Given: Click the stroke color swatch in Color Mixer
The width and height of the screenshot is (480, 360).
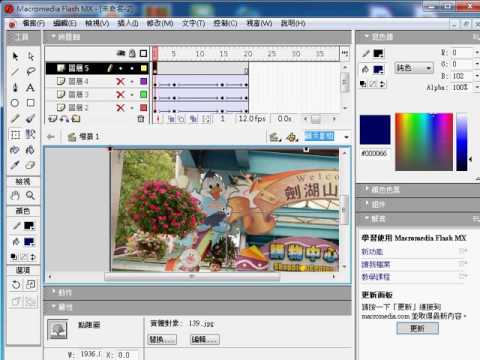Looking at the screenshot, I should coord(378,53).
